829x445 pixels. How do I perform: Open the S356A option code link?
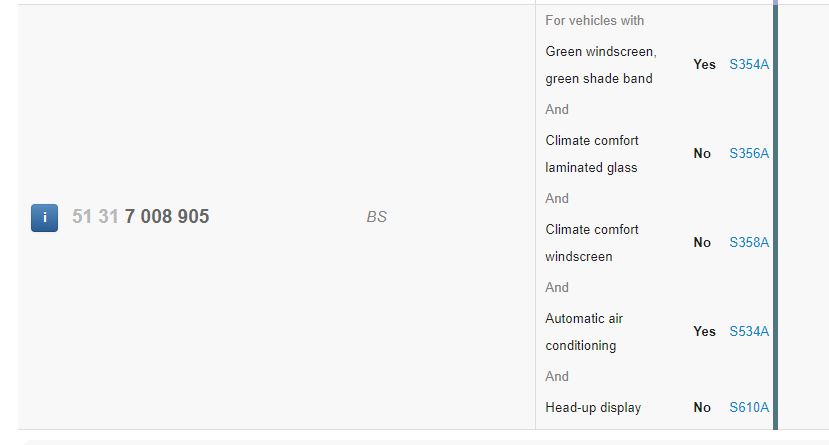tap(749, 153)
